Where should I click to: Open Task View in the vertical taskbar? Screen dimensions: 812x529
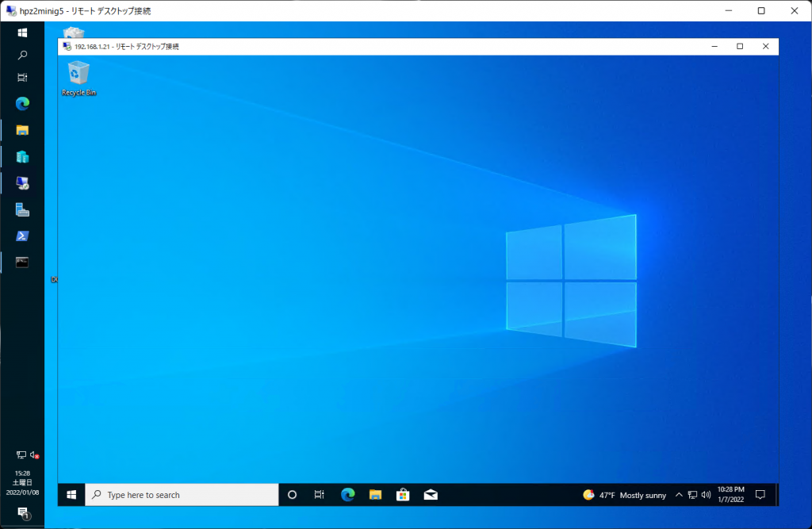(22, 77)
